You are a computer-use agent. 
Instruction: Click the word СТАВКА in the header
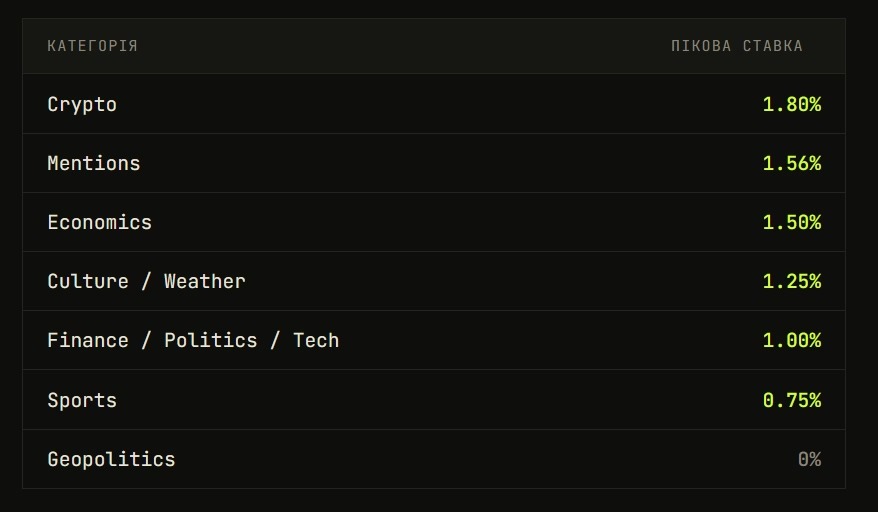point(772,46)
